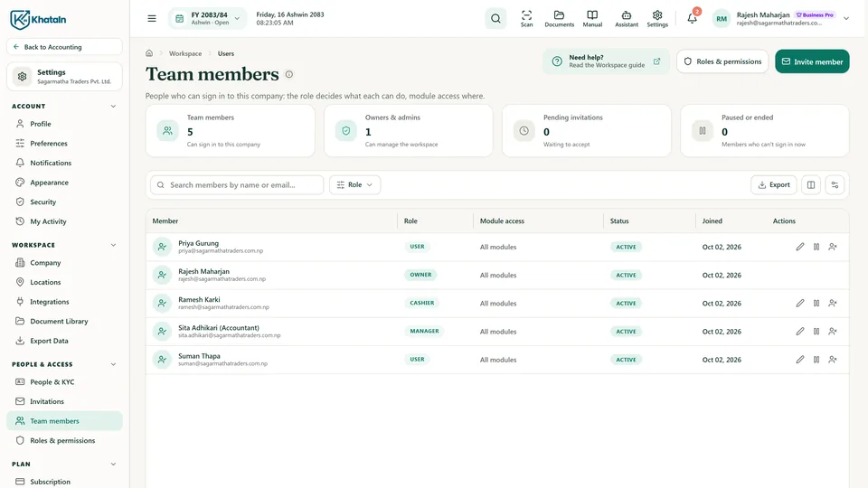Open the hamburger menu icon

click(x=152, y=18)
